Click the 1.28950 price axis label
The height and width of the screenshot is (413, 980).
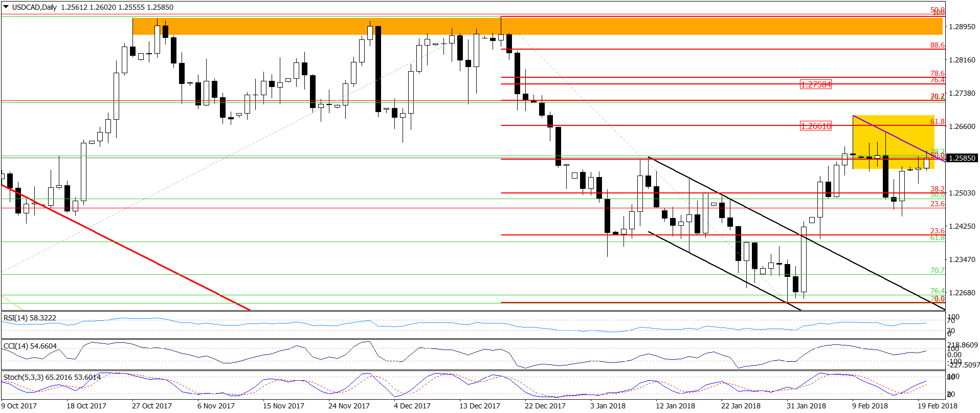(x=962, y=27)
